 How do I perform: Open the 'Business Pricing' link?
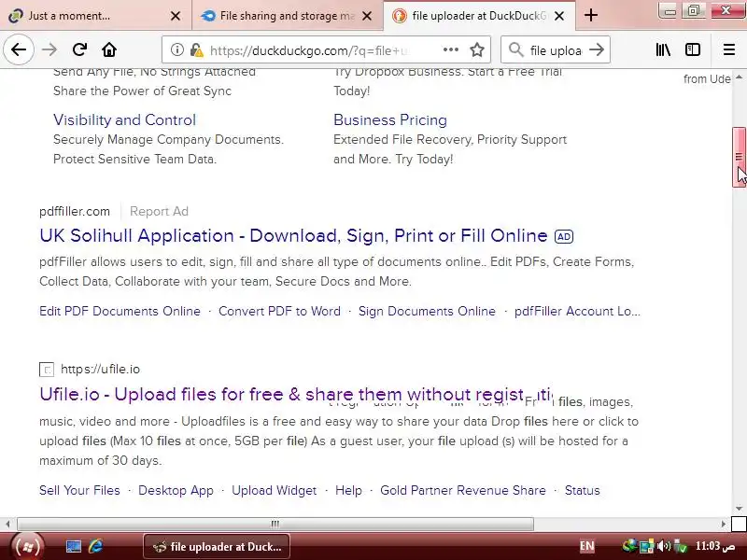tap(390, 119)
